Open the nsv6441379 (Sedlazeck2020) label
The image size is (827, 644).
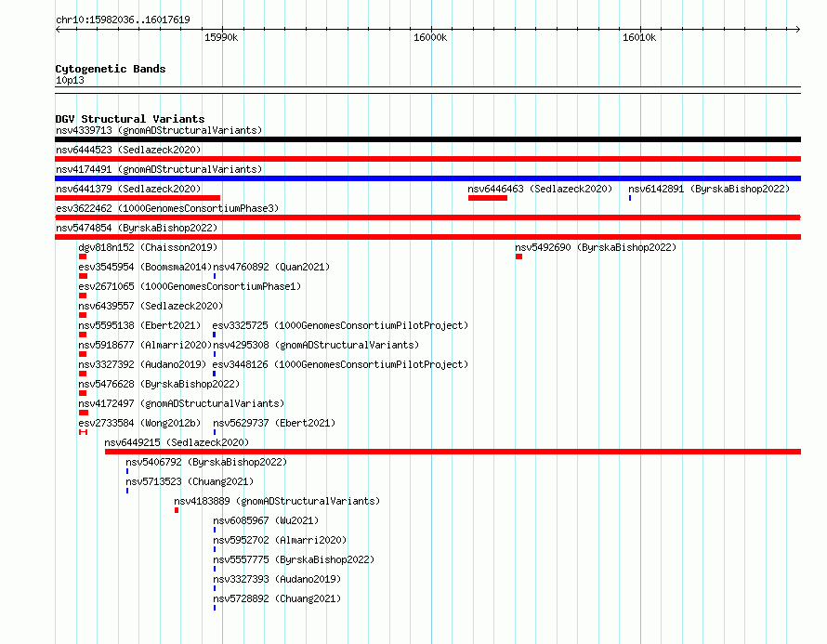[x=128, y=189]
